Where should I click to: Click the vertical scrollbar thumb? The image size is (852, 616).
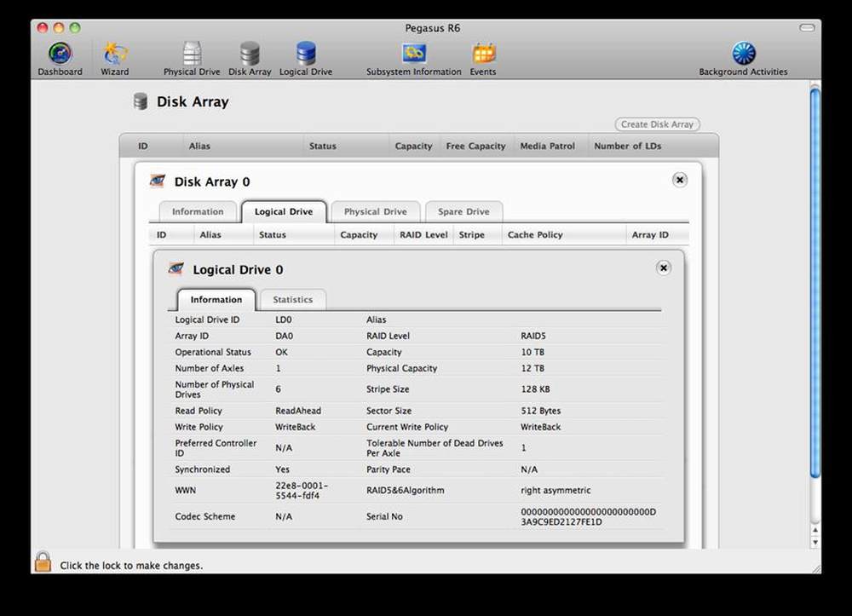[x=815, y=283]
